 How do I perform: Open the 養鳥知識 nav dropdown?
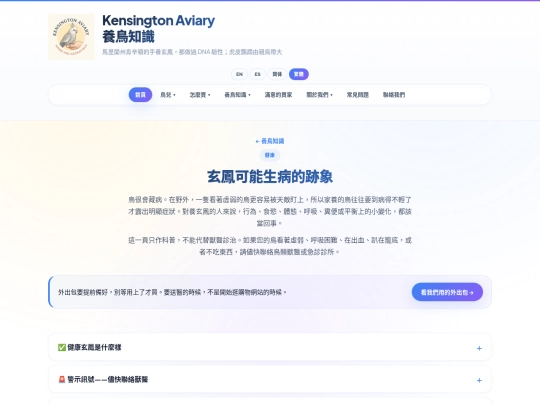(237, 95)
